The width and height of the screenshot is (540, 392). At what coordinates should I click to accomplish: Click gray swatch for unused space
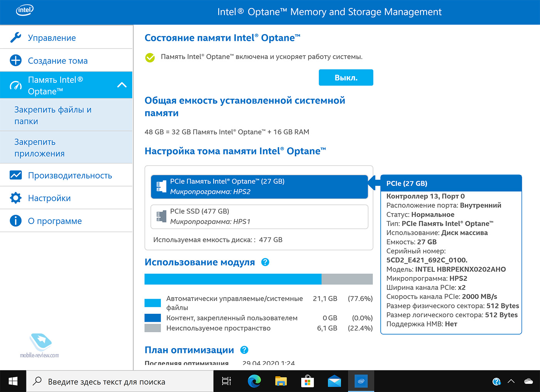click(x=153, y=328)
